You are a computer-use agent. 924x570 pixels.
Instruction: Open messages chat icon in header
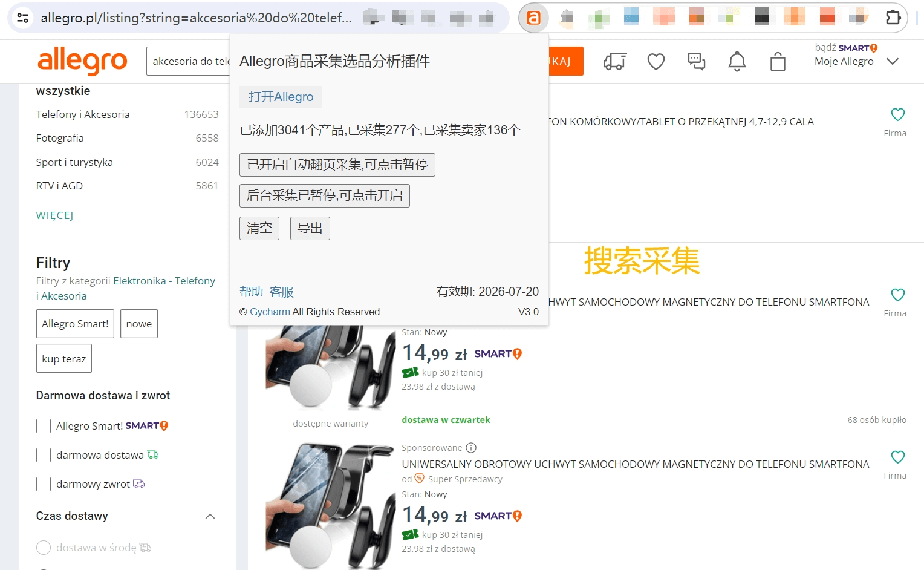click(x=697, y=61)
